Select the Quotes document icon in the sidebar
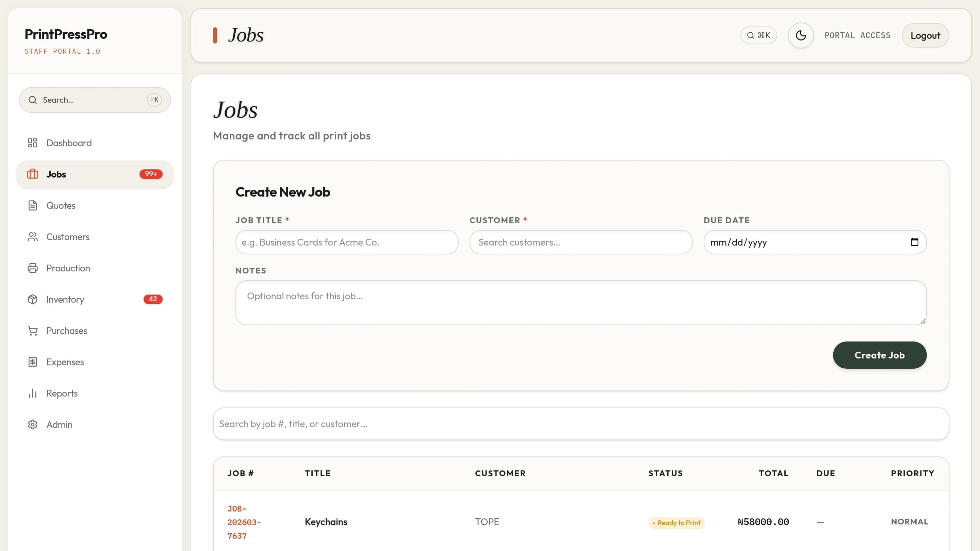This screenshot has width=980, height=551. pyautogui.click(x=33, y=205)
